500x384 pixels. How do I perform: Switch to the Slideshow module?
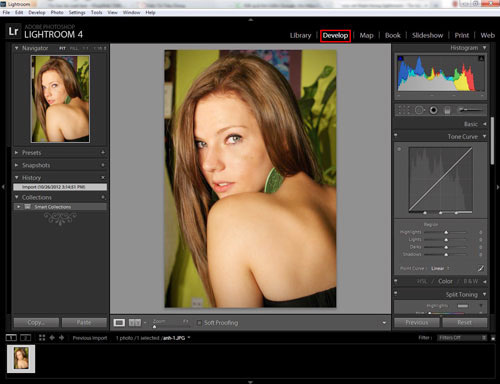click(427, 35)
